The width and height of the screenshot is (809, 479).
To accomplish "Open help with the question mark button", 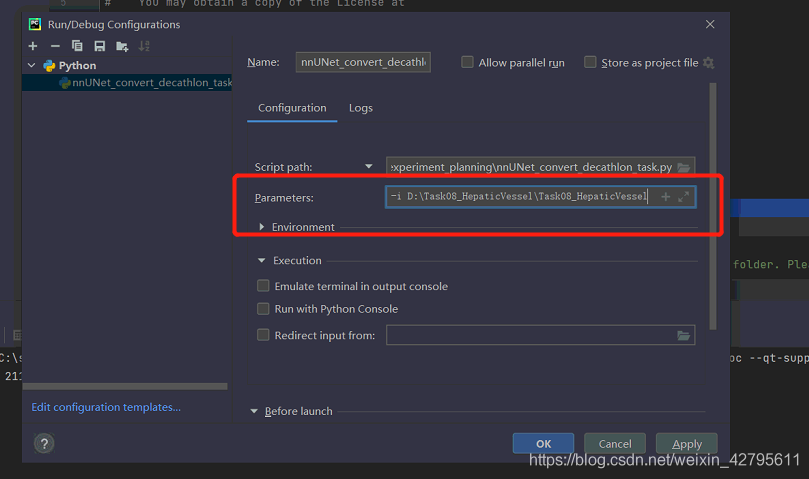I will point(44,443).
